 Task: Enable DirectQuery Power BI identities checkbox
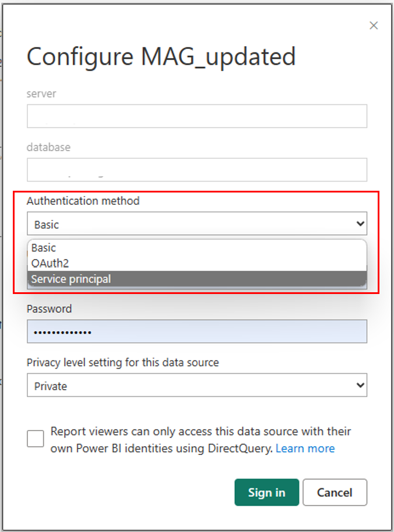(36, 439)
